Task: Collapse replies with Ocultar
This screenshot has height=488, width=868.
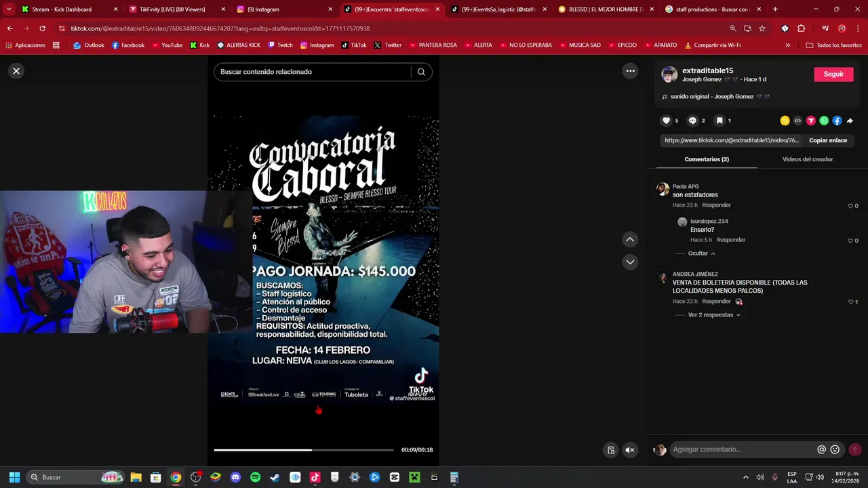Action: point(702,253)
